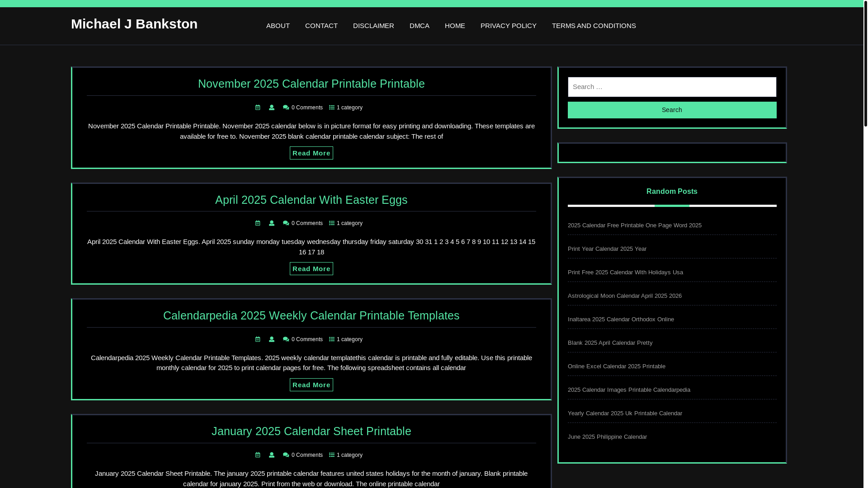Open the Privacy Policy page

coord(509,26)
